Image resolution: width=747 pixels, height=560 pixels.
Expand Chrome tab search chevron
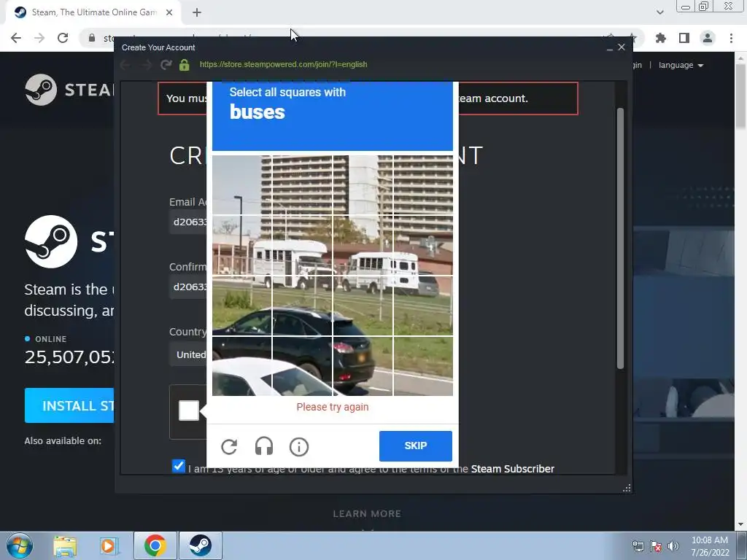(659, 13)
